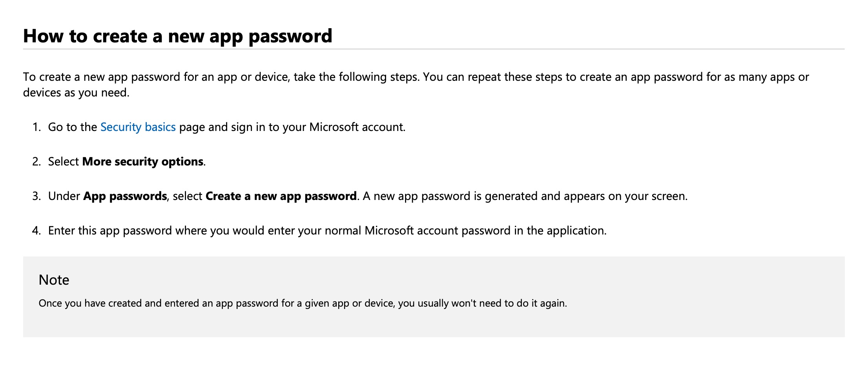Image resolution: width=868 pixels, height=367 pixels.
Task: Click the "devices as you need." line
Action: click(x=76, y=93)
